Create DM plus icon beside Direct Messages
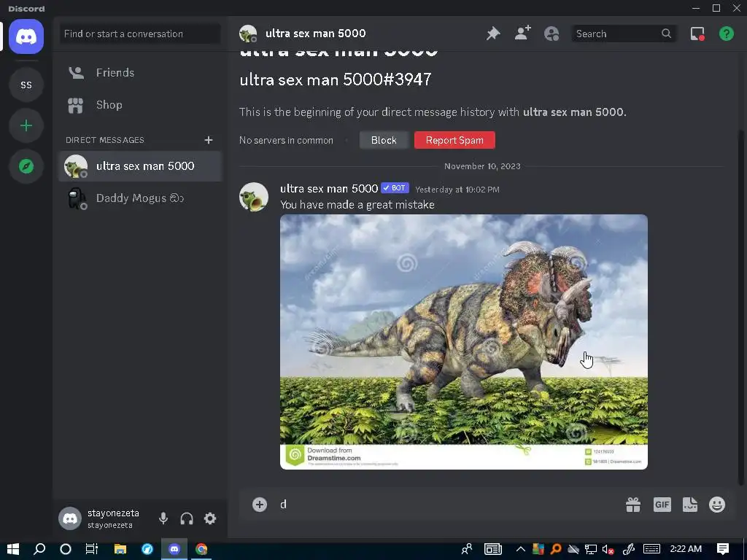This screenshot has height=560, width=747. click(208, 140)
